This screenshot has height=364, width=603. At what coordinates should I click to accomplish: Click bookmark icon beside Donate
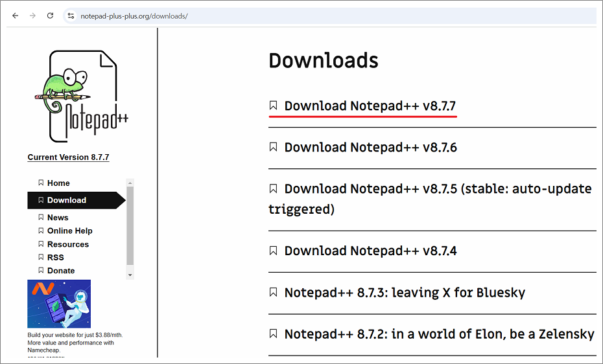[x=41, y=270]
